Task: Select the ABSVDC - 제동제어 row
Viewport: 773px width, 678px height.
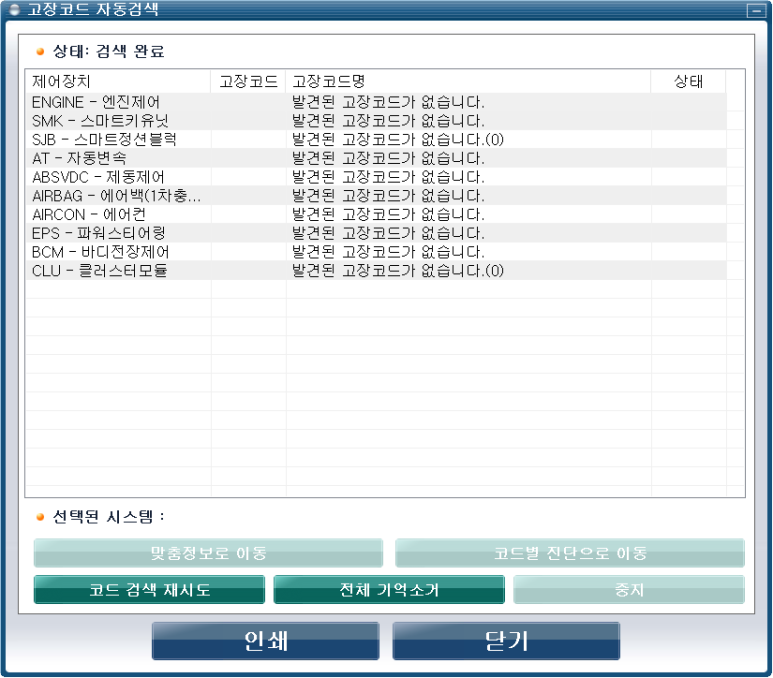Action: click(376, 177)
